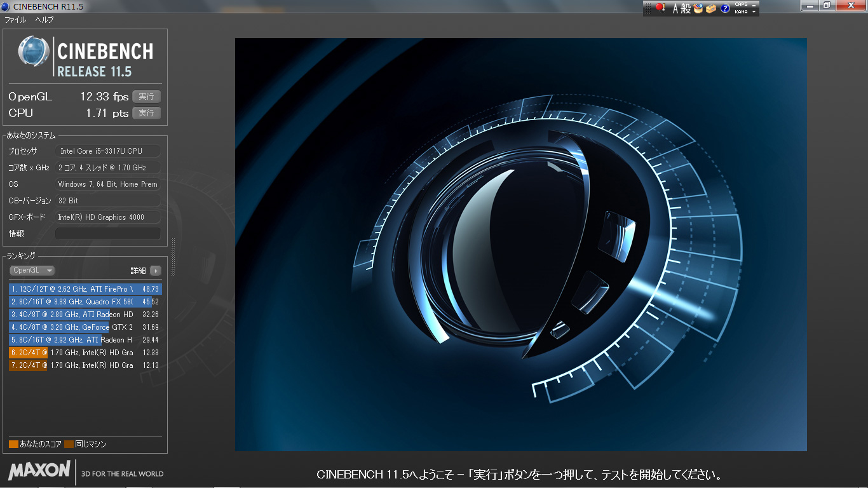Open the OpenGL ranking type dropdown
The image size is (868, 488).
tap(32, 270)
